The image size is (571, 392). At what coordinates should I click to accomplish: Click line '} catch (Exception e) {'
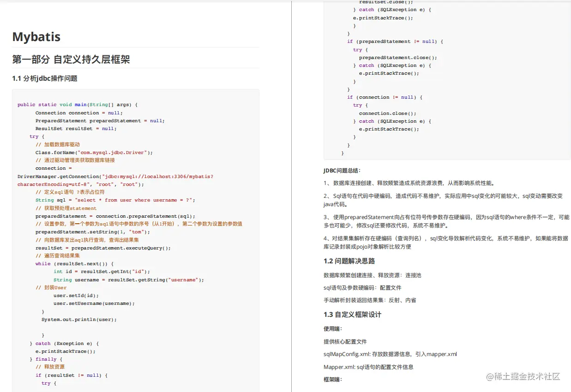(64, 344)
